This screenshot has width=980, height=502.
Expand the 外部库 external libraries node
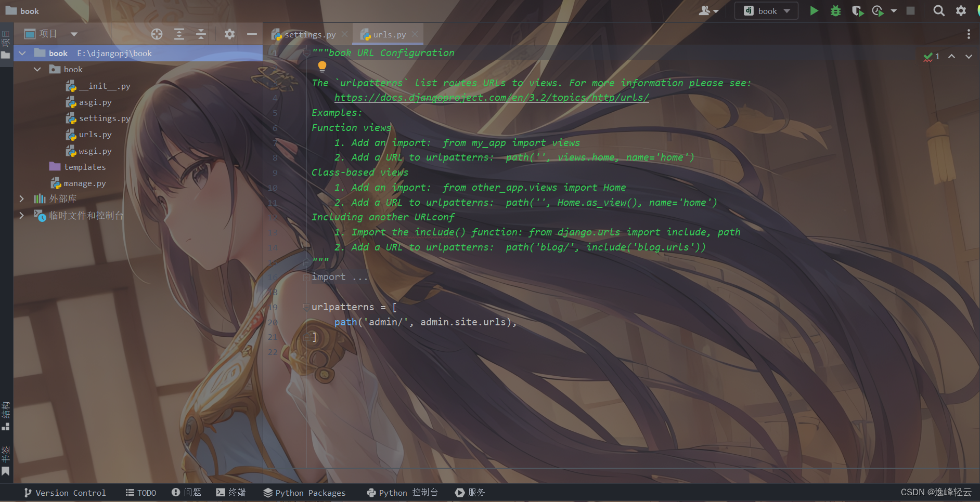click(21, 199)
